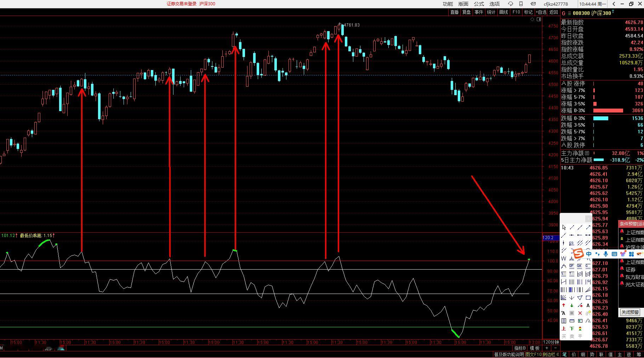Click the 证券交易未登录 login link
644x358 pixels.
[x=182, y=4]
